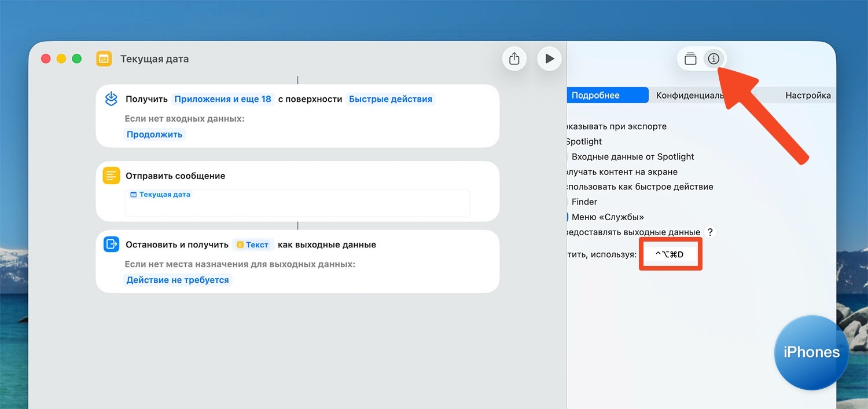Click the Share shortcut icon
The width and height of the screenshot is (868, 409).
pyautogui.click(x=514, y=59)
